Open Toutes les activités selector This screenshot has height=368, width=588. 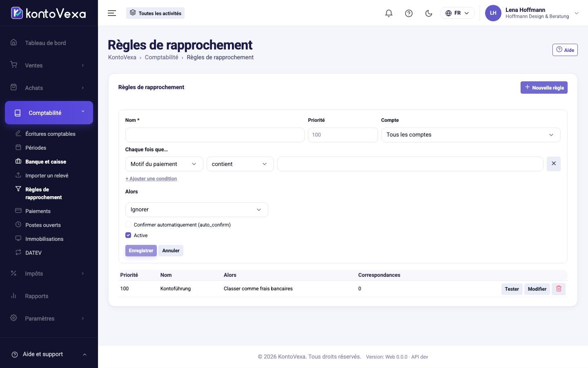155,13
